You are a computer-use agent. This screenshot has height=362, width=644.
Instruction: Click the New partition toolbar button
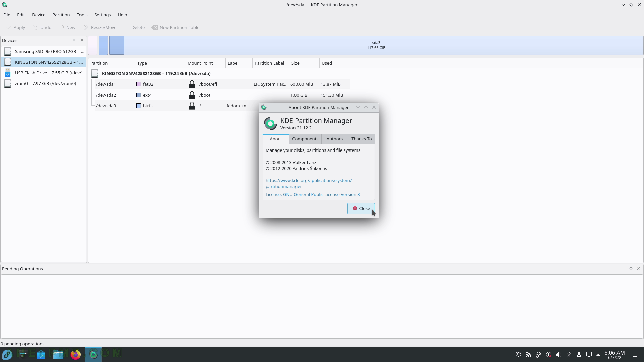pos(67,27)
